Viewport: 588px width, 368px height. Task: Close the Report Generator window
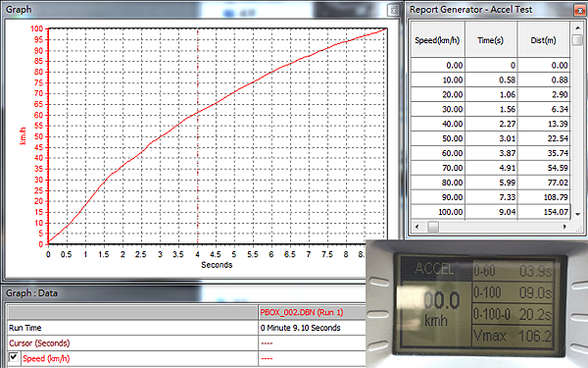click(579, 10)
